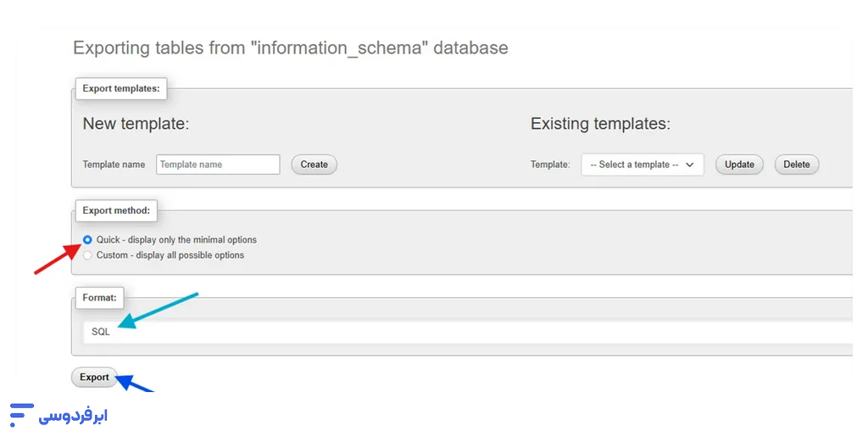Click the Export button
Viewport: 868px width, 437px height.
pyautogui.click(x=94, y=378)
